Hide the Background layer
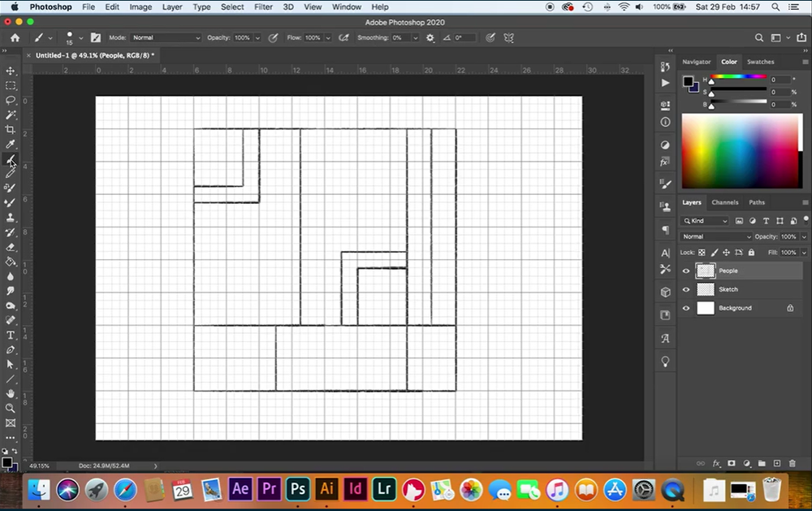812x511 pixels. [686, 309]
